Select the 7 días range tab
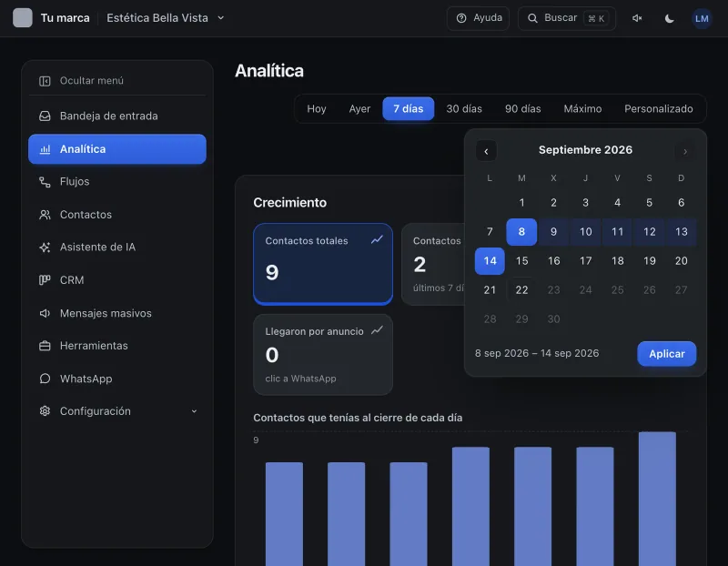Image resolution: width=728 pixels, height=566 pixels. click(x=408, y=108)
